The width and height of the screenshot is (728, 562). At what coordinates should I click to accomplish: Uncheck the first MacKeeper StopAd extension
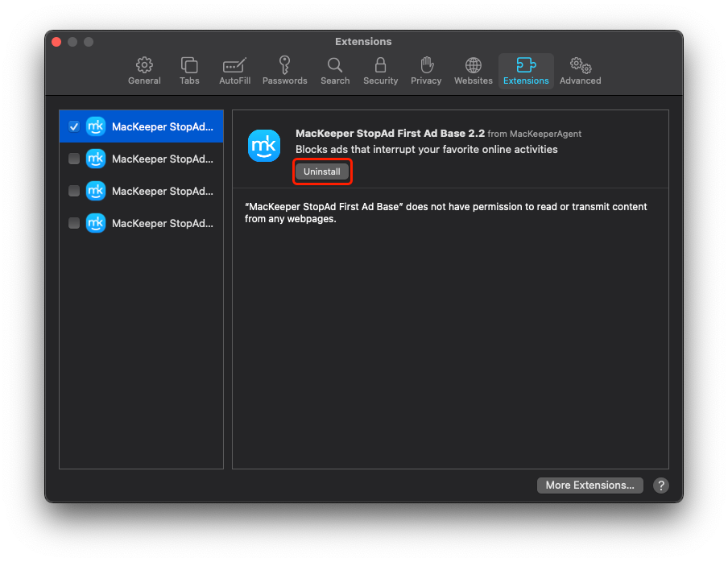[74, 126]
